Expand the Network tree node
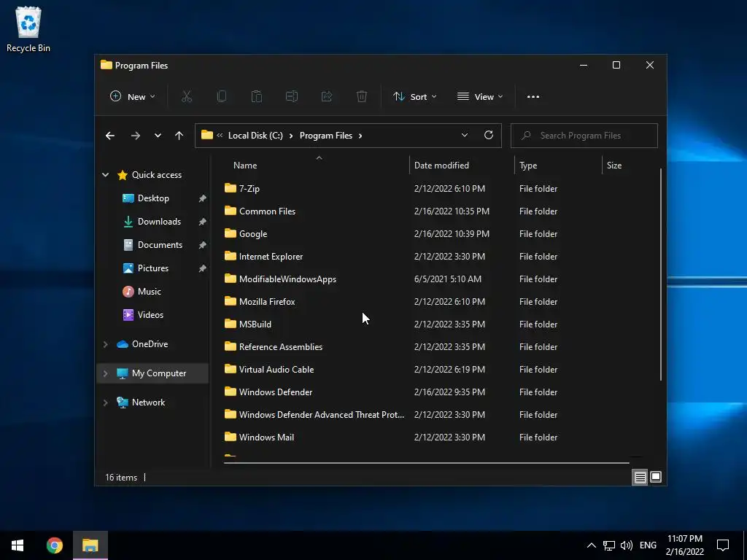The image size is (747, 560). pos(105,402)
